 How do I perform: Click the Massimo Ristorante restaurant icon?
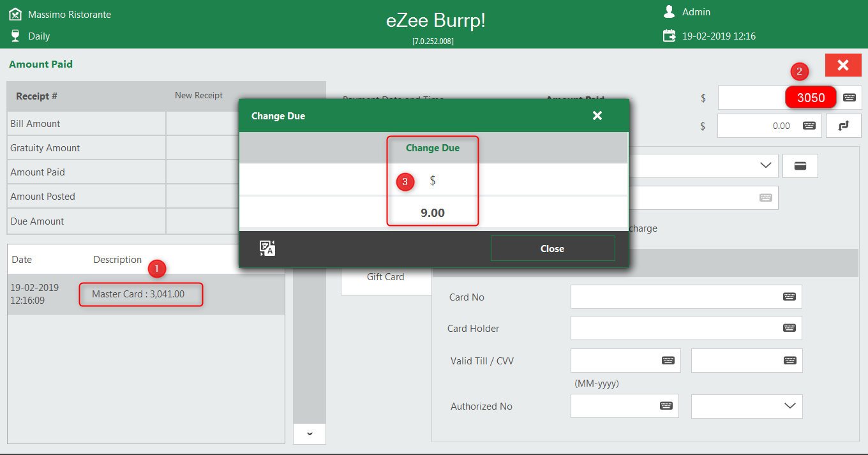pos(15,14)
